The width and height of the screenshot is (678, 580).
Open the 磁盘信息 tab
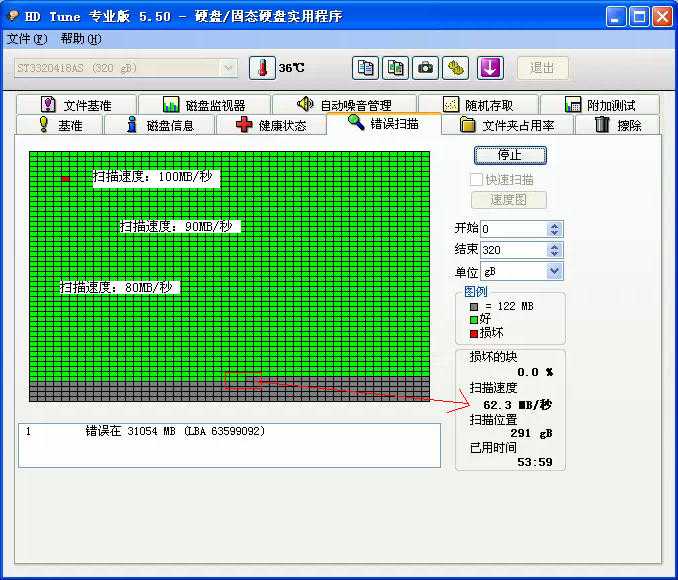160,125
